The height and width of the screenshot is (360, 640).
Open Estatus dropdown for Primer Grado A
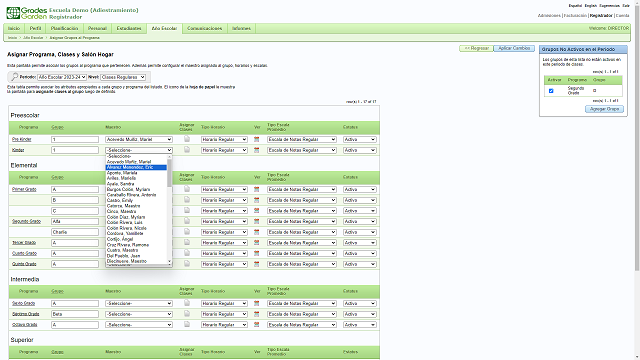(360, 189)
